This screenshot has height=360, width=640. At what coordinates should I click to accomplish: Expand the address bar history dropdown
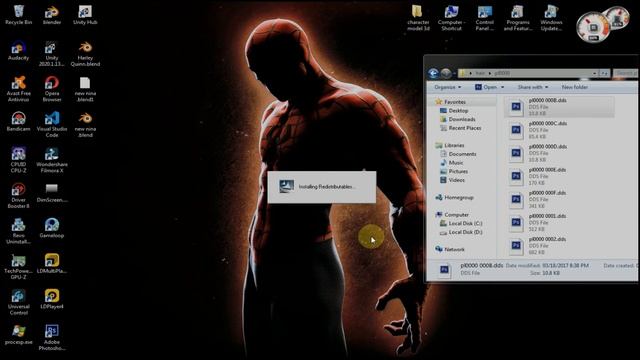594,73
